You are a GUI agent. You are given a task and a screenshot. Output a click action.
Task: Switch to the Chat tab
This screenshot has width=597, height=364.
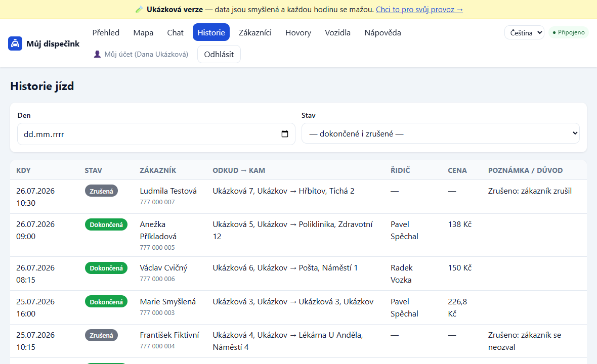tap(175, 33)
